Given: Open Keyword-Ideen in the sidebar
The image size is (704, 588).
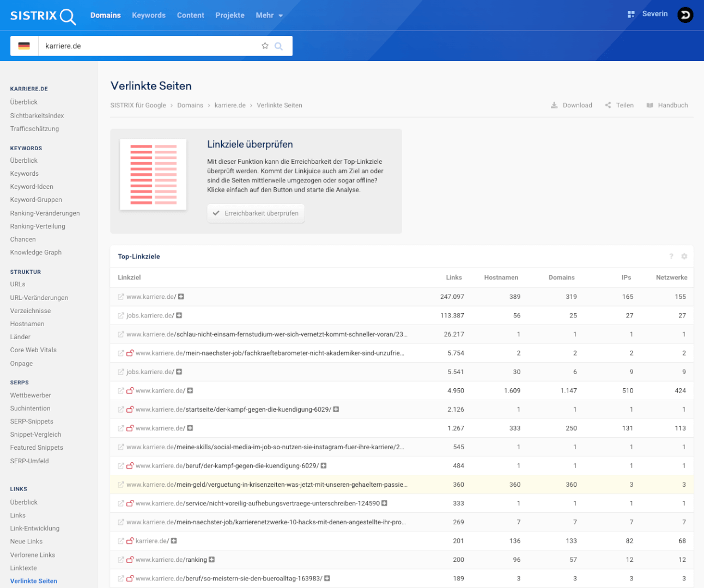Looking at the screenshot, I should tap(32, 187).
